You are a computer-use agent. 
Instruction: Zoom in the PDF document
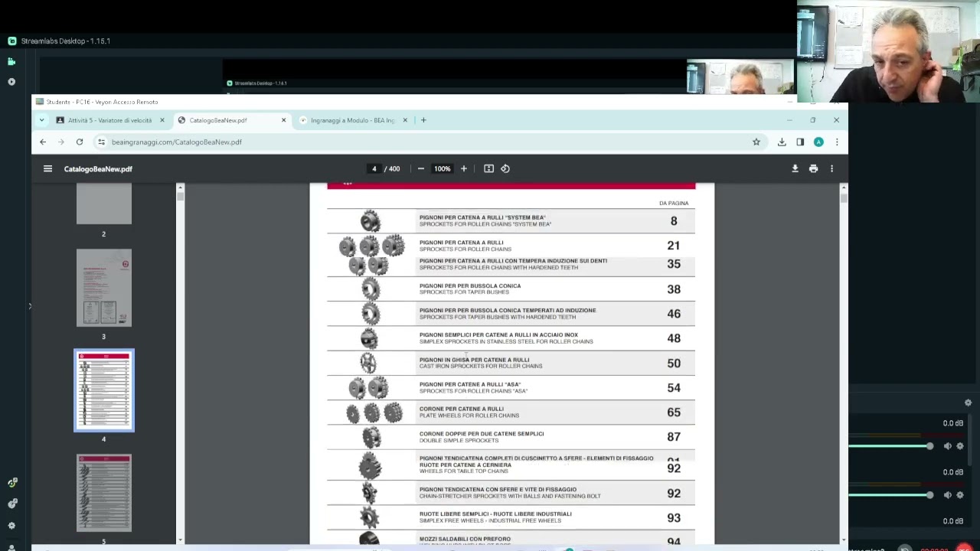click(463, 168)
